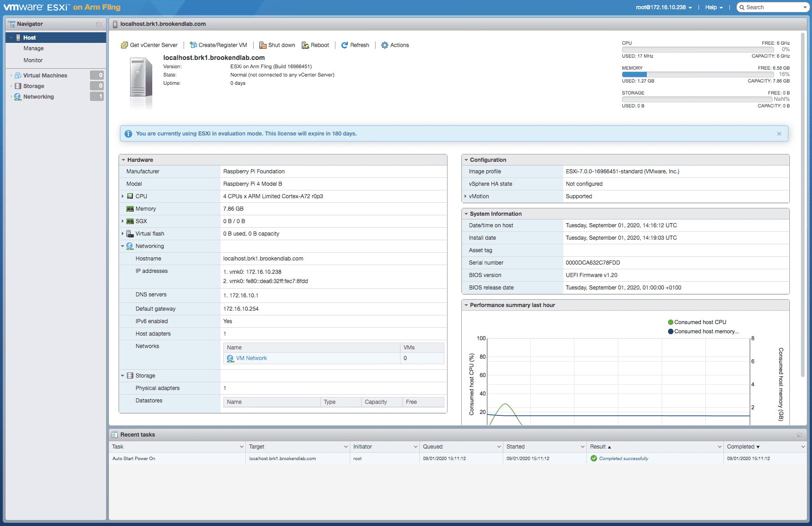Click the evaluation mode info icon
This screenshot has width=812, height=526.
pos(128,134)
